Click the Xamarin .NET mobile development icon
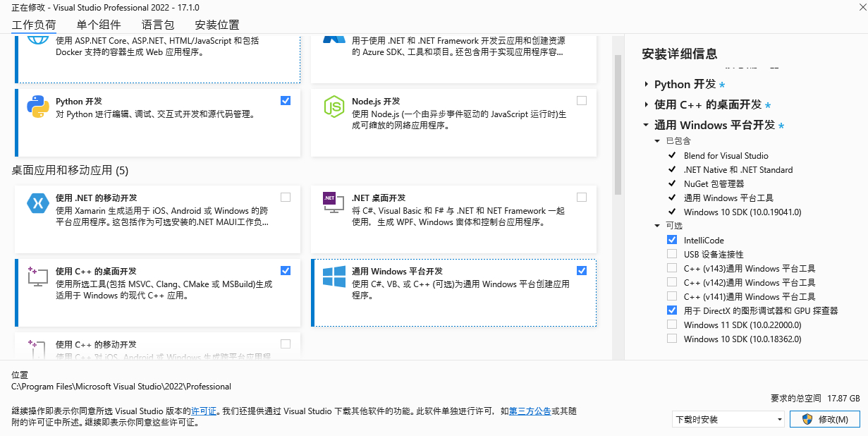The image size is (868, 436). tap(37, 204)
